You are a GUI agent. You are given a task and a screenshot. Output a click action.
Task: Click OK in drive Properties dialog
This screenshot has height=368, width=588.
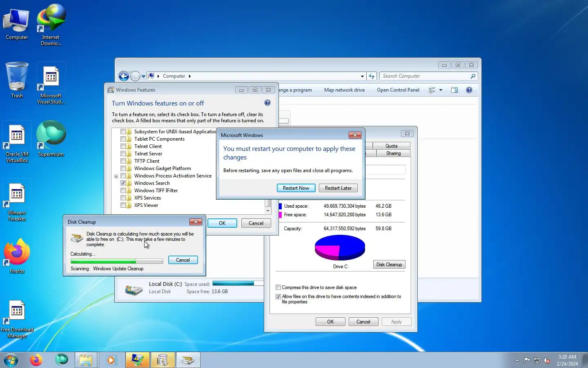pyautogui.click(x=330, y=322)
